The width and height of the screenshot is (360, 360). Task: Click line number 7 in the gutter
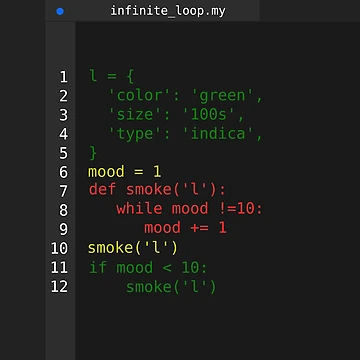(x=64, y=191)
